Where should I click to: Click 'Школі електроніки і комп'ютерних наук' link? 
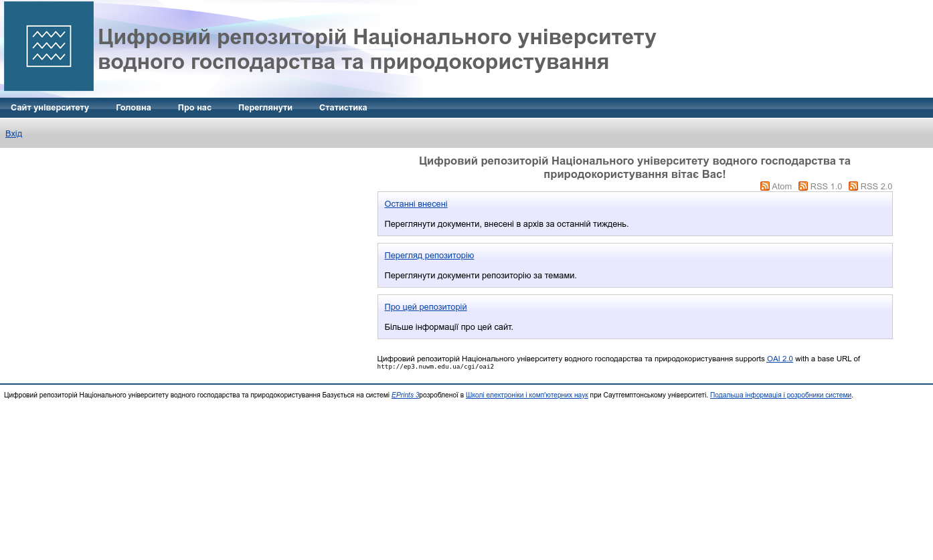[x=527, y=395]
